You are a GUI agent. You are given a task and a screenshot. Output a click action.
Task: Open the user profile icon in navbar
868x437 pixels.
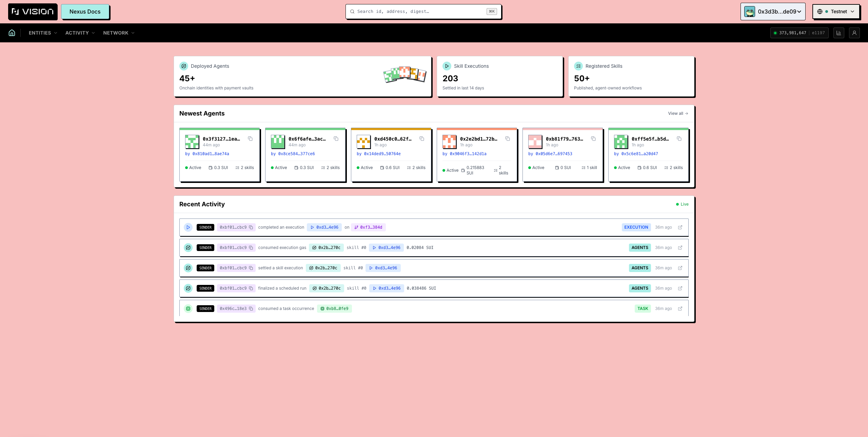pyautogui.click(x=854, y=33)
